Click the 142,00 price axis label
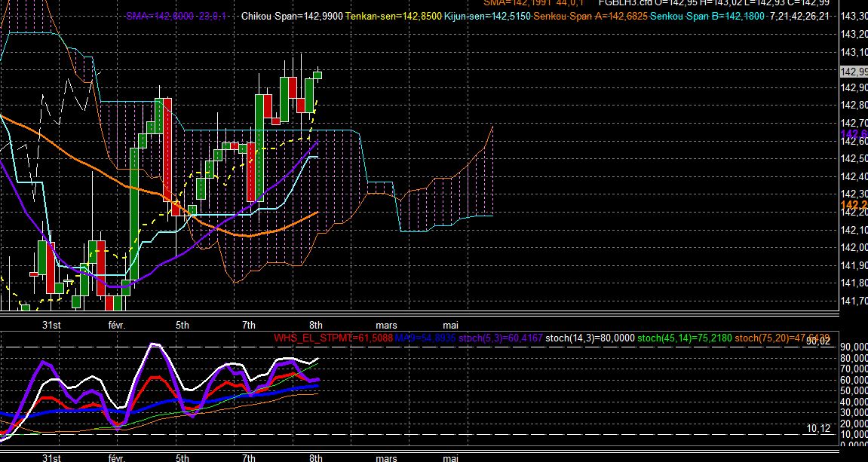868x462 pixels. [854, 247]
